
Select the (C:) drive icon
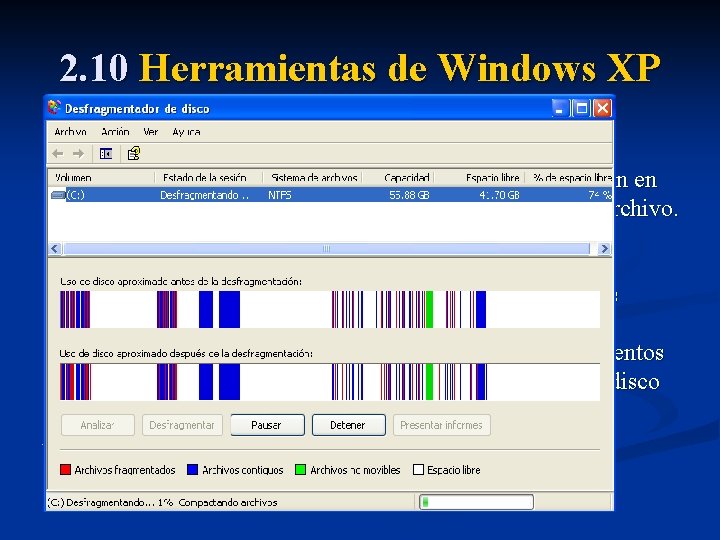coord(58,195)
